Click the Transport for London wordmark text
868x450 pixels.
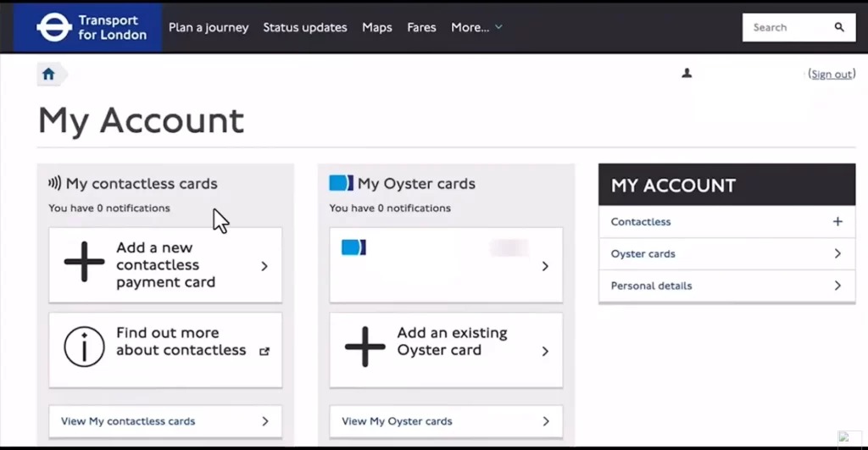(113, 27)
